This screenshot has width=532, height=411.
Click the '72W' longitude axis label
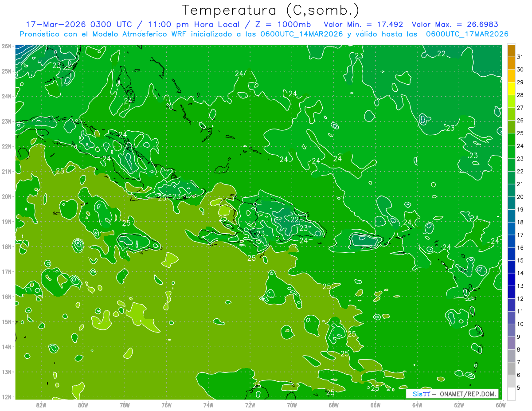click(250, 405)
